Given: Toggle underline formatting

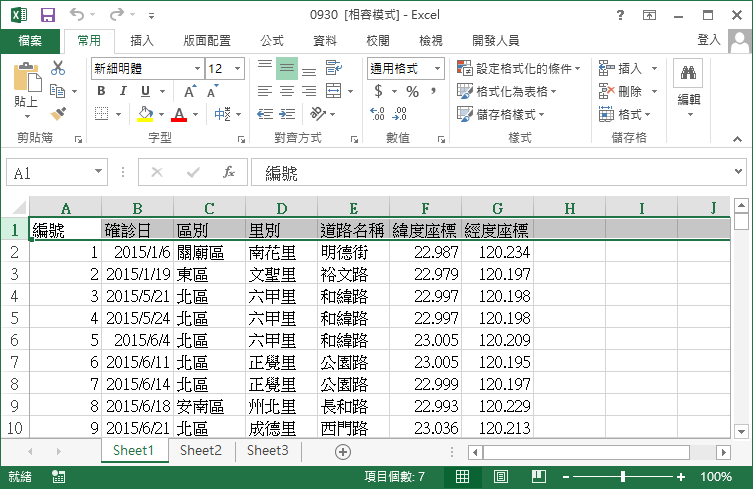Looking at the screenshot, I should (146, 91).
